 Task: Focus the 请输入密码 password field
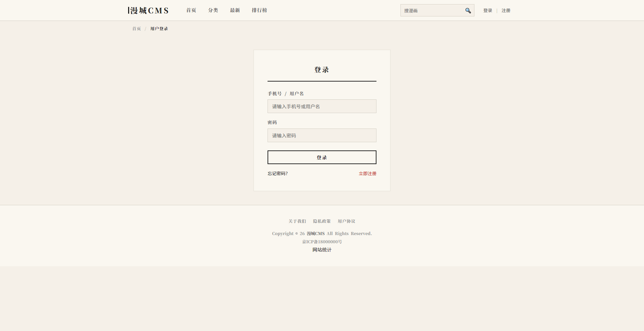coord(322,135)
